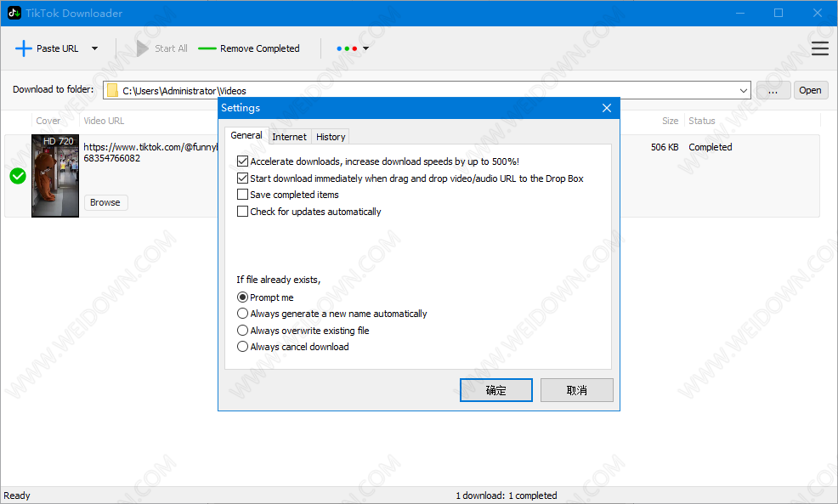Click the yellow folder icon in path field

point(112,90)
